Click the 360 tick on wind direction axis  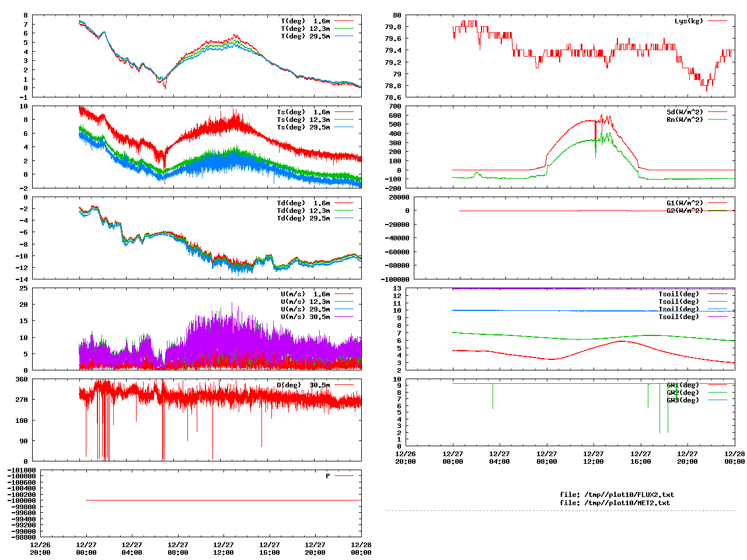coord(22,379)
